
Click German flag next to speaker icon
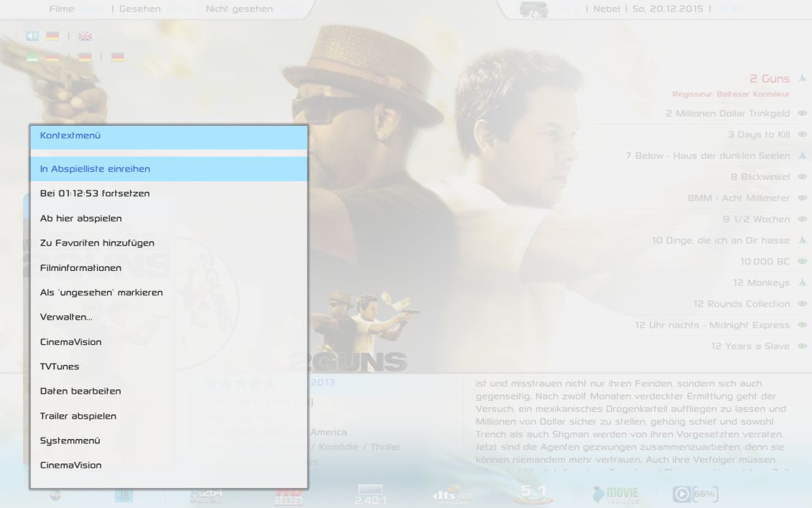point(52,36)
